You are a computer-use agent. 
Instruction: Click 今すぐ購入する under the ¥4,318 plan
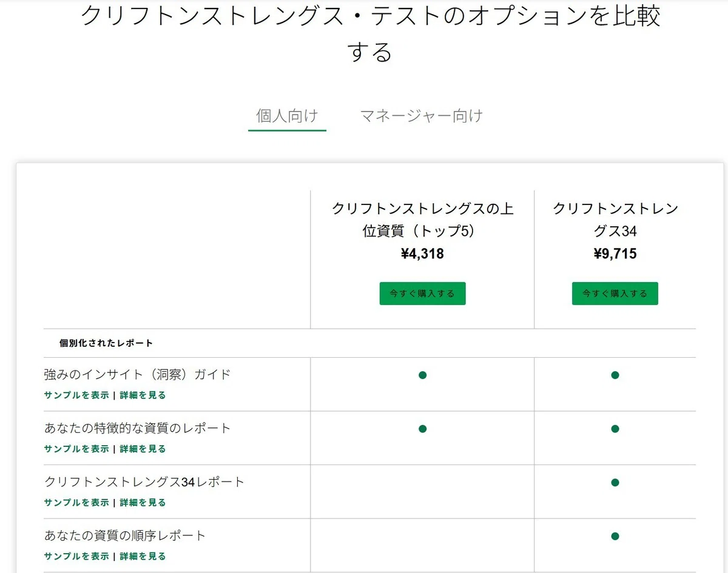point(422,293)
